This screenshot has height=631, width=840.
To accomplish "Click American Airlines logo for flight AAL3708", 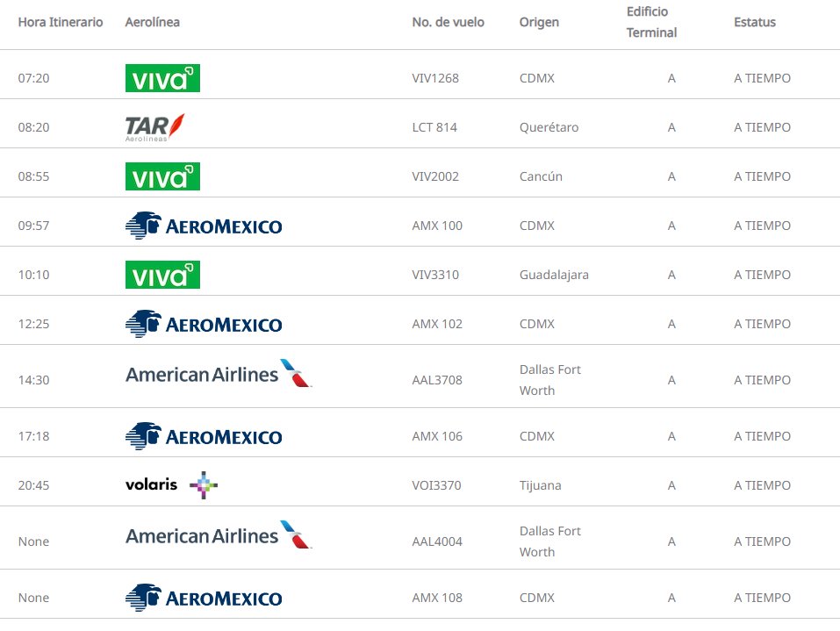I will click(x=218, y=375).
